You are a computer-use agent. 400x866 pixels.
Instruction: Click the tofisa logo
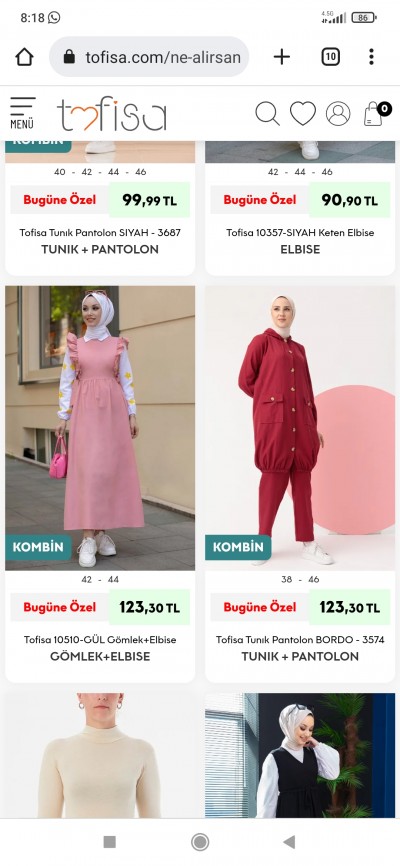tap(112, 114)
